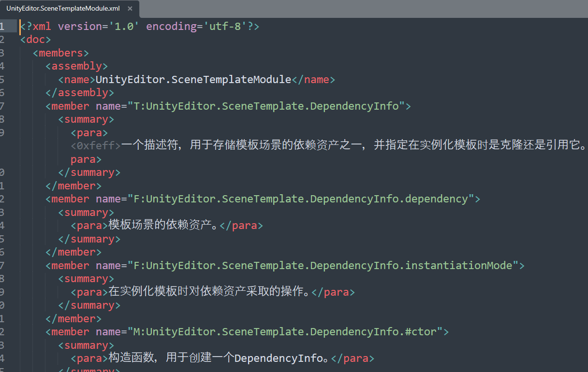
Task: Click the encoding='utf-8' attribute text
Action: tap(196, 26)
